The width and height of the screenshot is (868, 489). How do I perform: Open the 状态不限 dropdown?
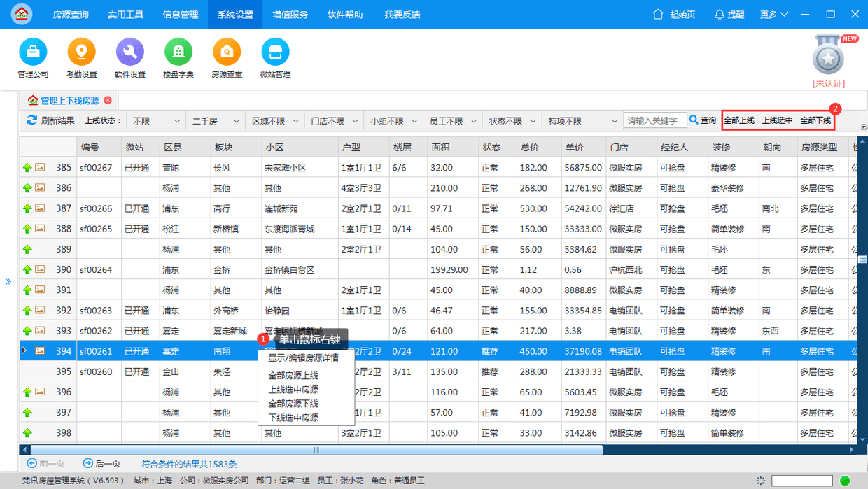tap(512, 121)
